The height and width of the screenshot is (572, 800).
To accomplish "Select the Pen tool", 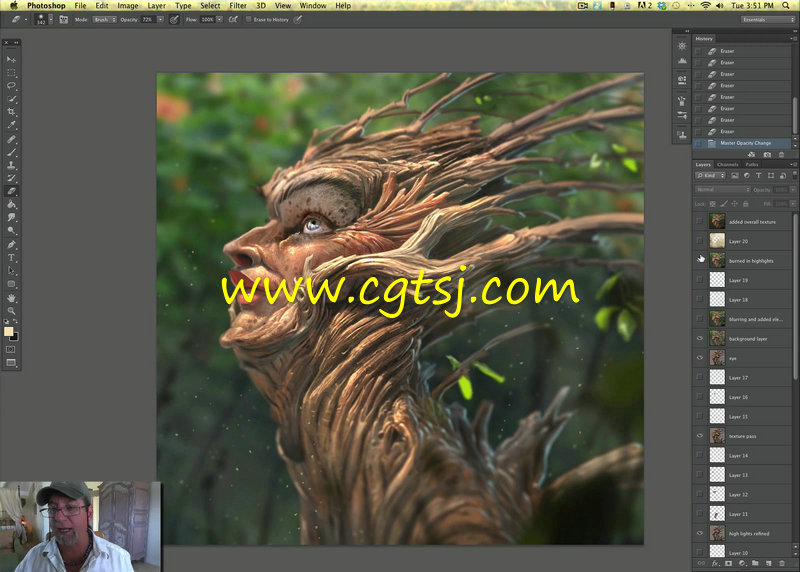I will pyautogui.click(x=11, y=245).
